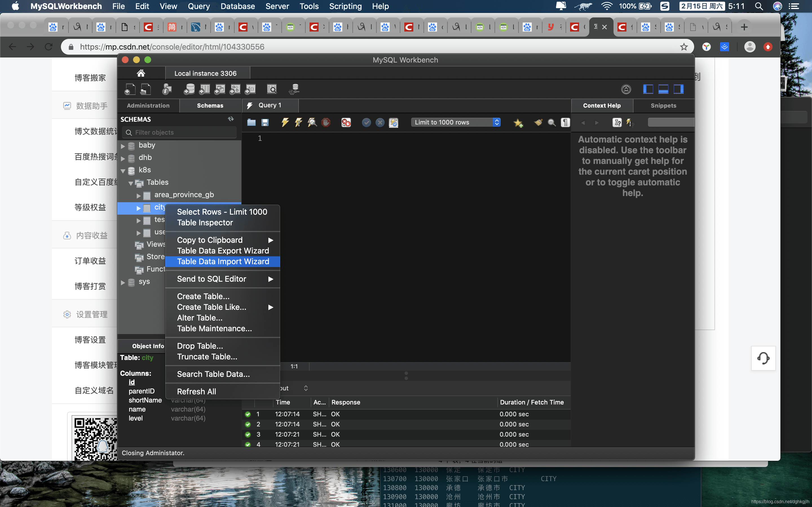Toggle the left sidebar panel visibility
This screenshot has width=812, height=507.
[648, 89]
